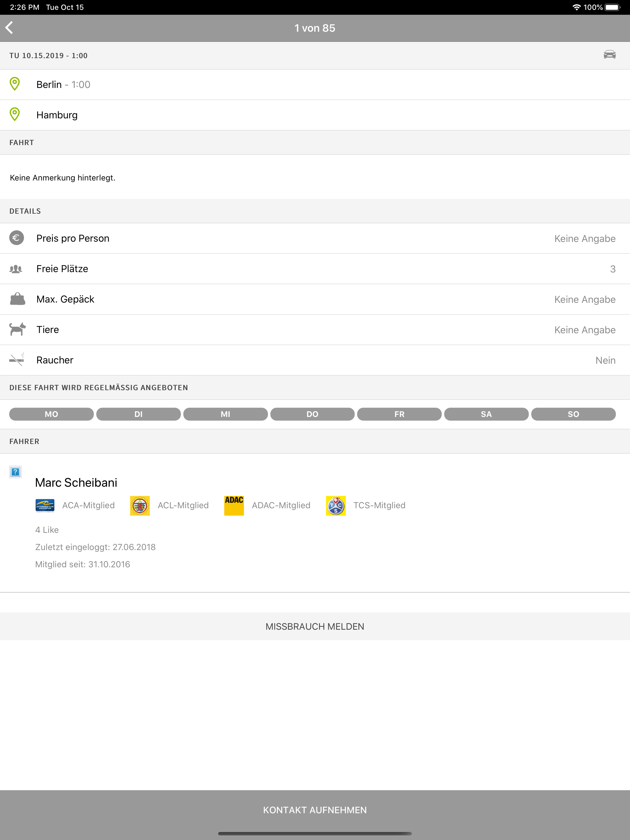Tap the TCS membership logo
The width and height of the screenshot is (630, 840).
point(336,505)
